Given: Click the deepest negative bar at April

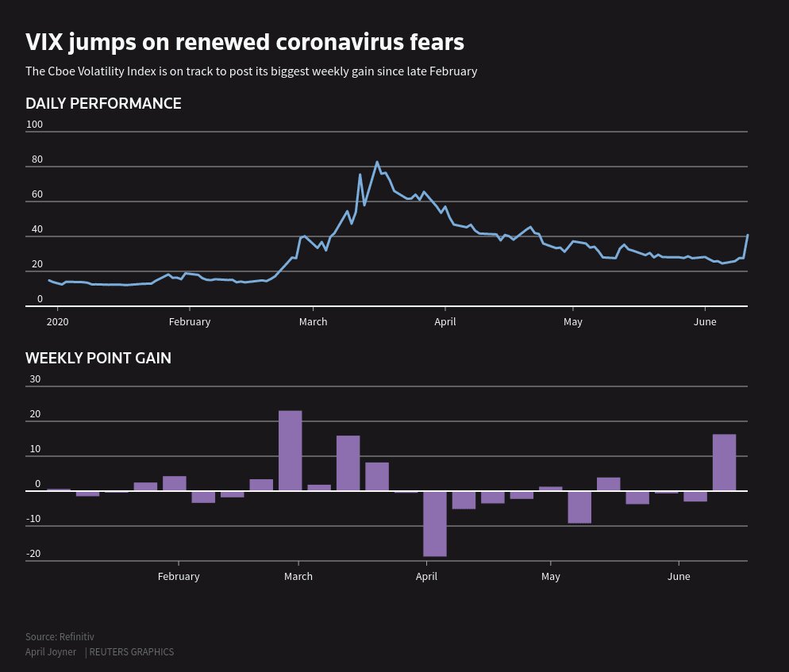Looking at the screenshot, I should (x=435, y=524).
